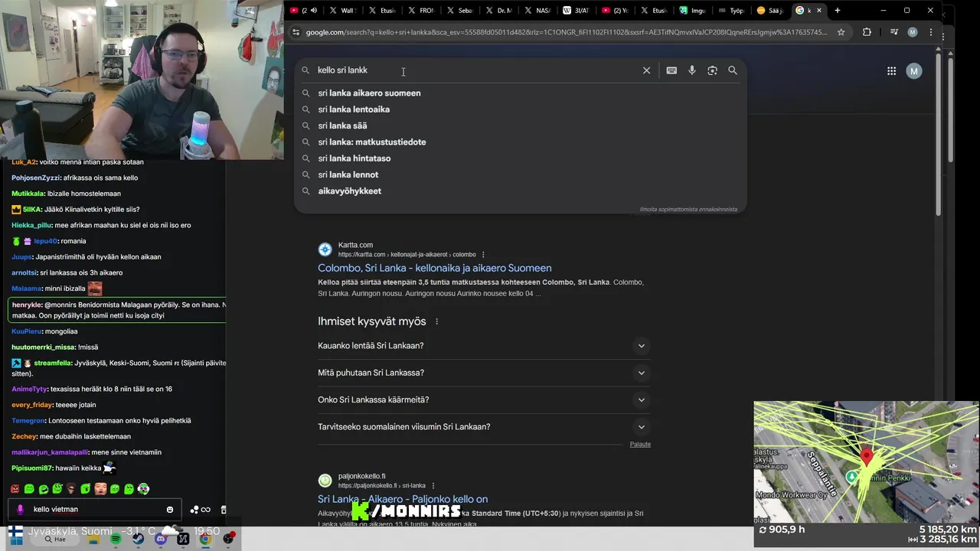Submit search with the magnifier button
Screen dimensions: 980x551
[733, 70]
